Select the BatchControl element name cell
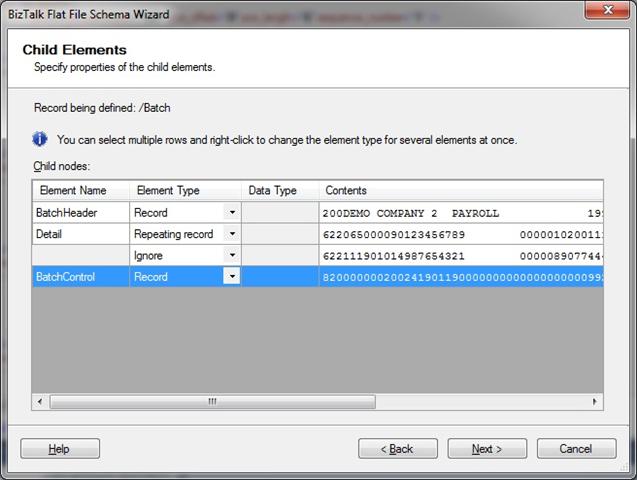 point(81,277)
